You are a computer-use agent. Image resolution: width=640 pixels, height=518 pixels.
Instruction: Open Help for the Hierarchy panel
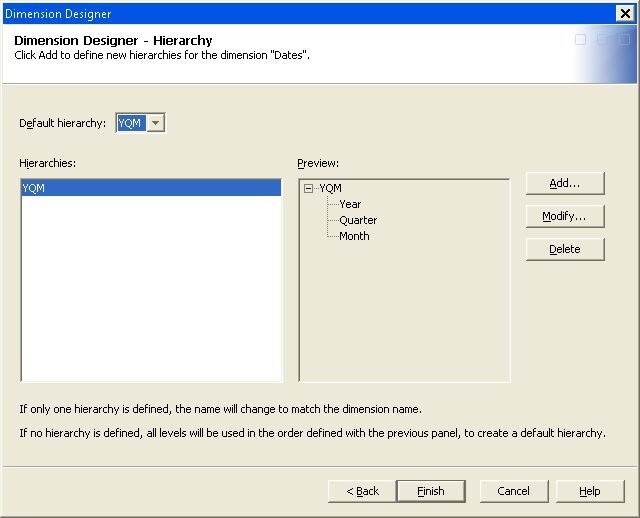tap(590, 491)
